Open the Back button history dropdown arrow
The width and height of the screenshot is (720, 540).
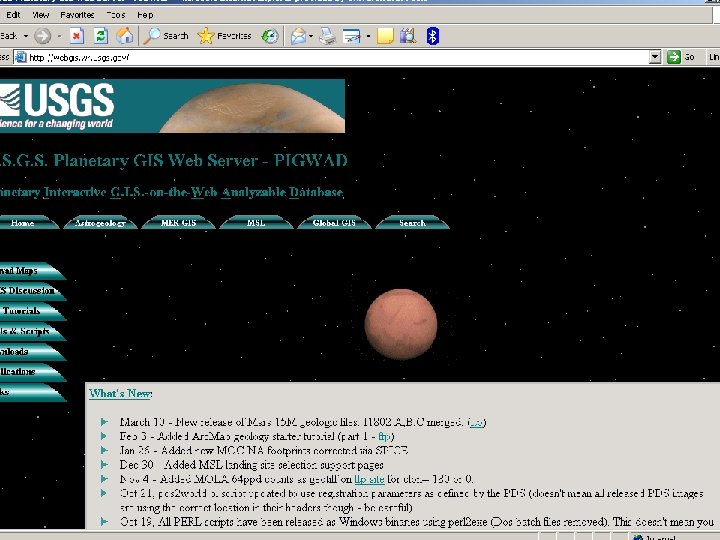26,36
